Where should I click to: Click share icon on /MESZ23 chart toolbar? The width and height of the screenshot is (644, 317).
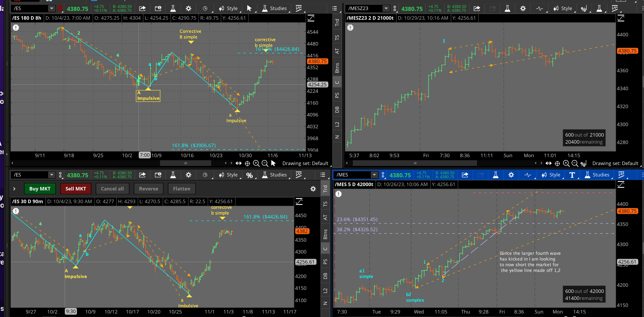pos(477,9)
